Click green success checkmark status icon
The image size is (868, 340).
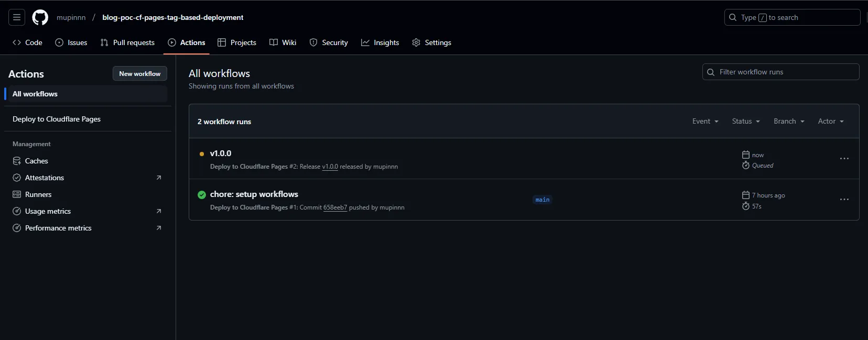point(202,195)
